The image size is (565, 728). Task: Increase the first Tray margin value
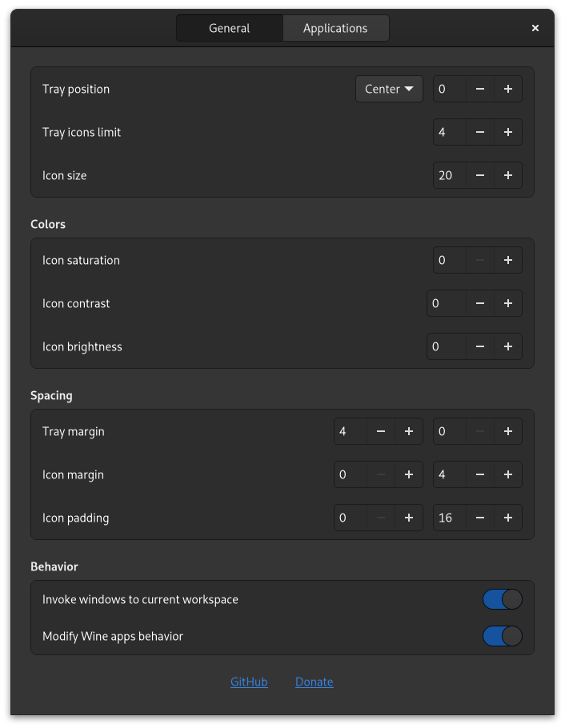409,431
